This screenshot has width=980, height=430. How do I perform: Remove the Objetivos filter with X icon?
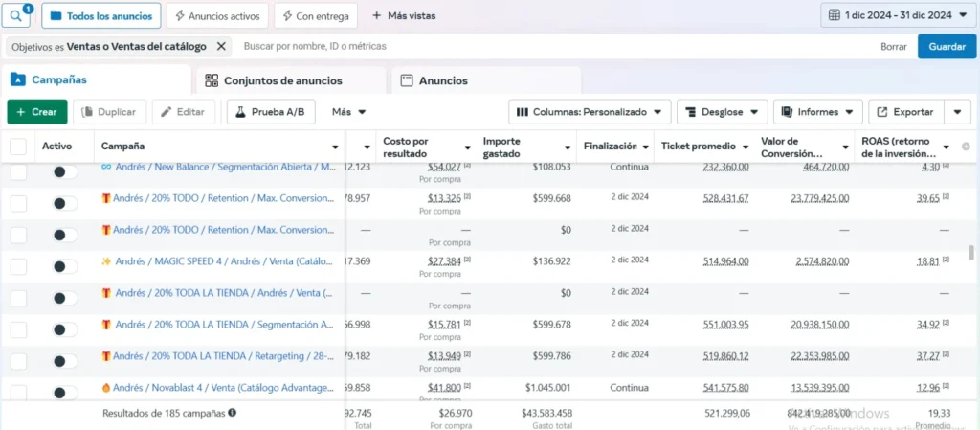[221, 46]
